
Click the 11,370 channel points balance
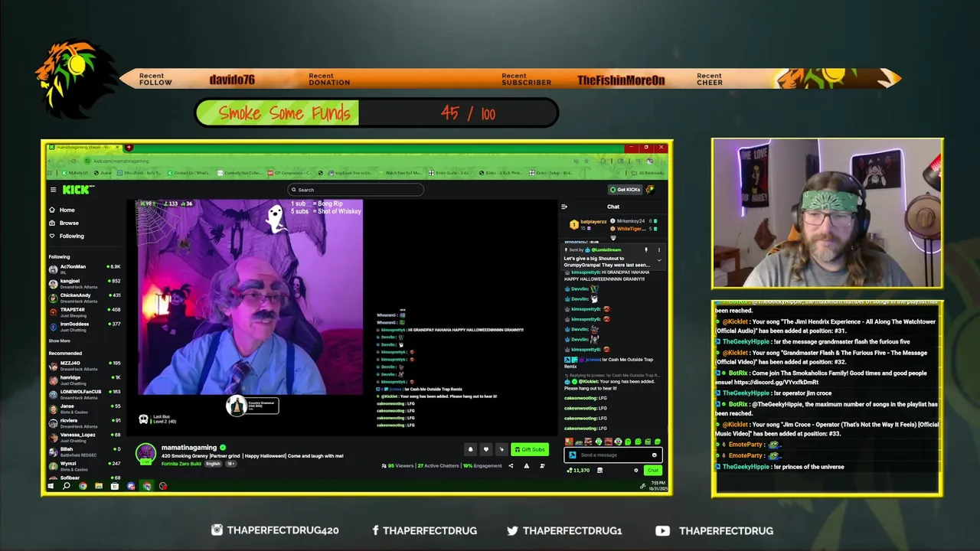pyautogui.click(x=579, y=470)
